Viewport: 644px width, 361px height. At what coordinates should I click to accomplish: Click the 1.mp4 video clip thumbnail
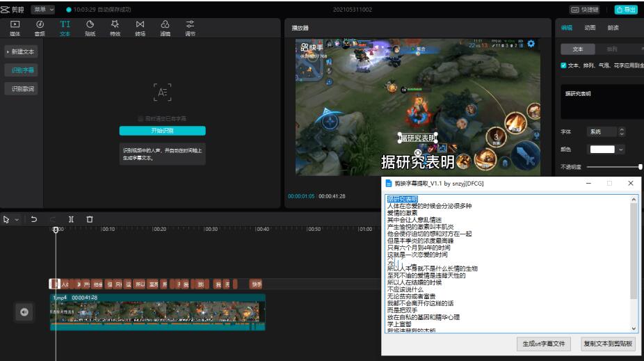(x=158, y=312)
